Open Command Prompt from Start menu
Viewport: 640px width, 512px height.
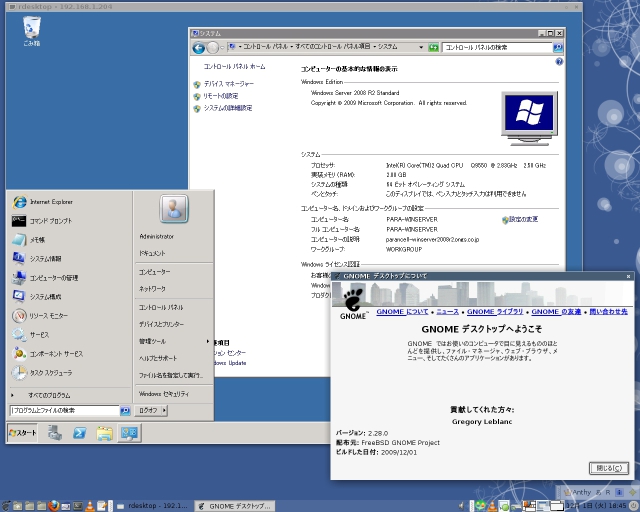[x=69, y=221]
